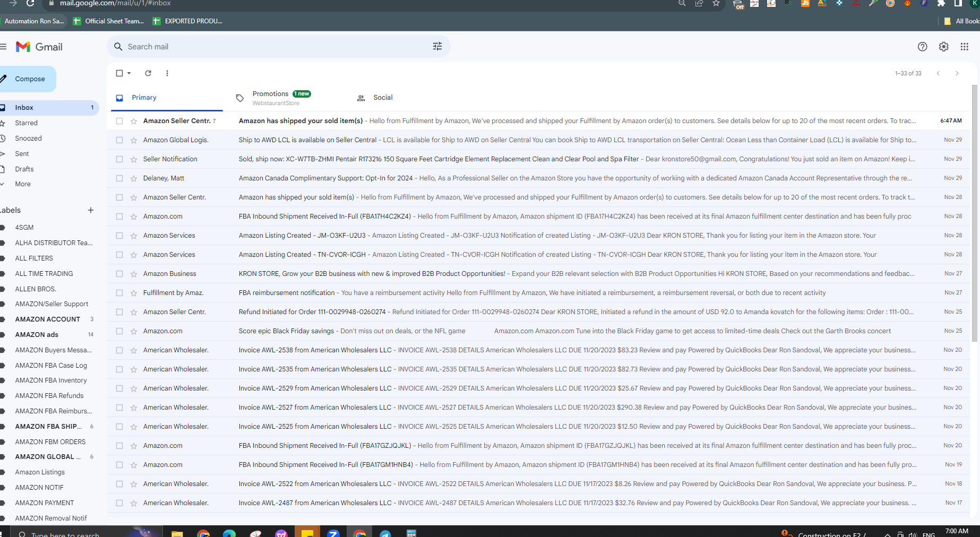Go to newer emails page arrow
The width and height of the screenshot is (980, 537).
pyautogui.click(x=938, y=73)
